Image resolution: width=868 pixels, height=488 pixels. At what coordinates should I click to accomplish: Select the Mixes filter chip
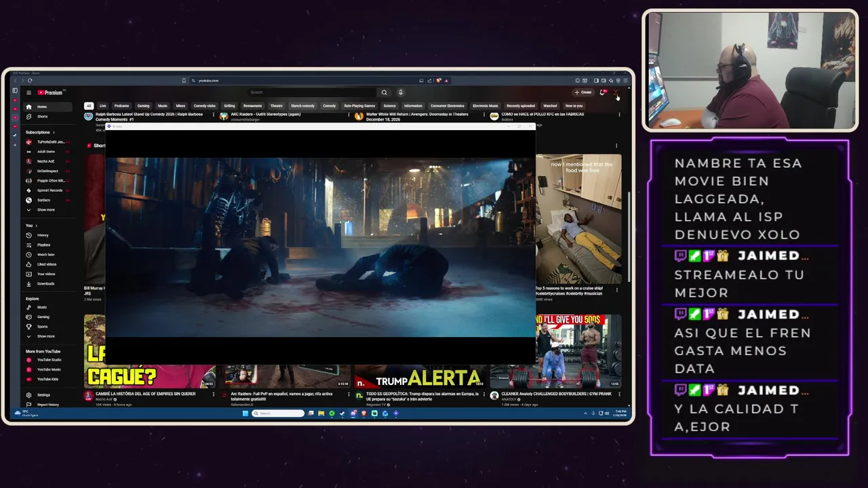click(x=180, y=106)
